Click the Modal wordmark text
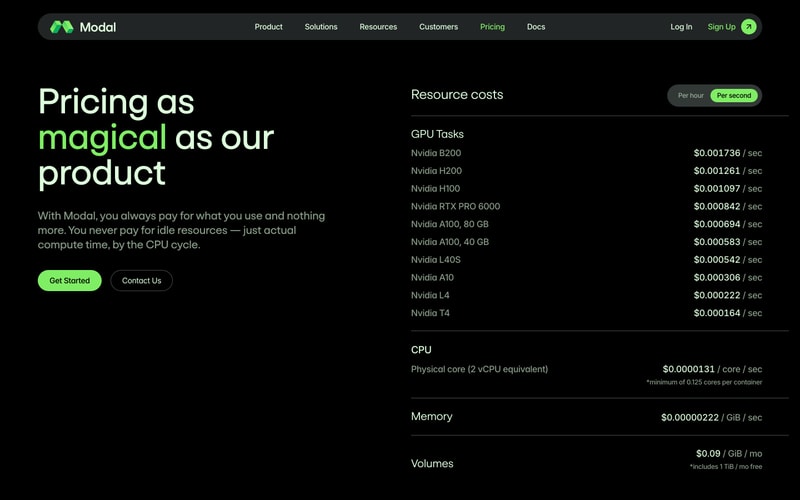 (x=98, y=27)
